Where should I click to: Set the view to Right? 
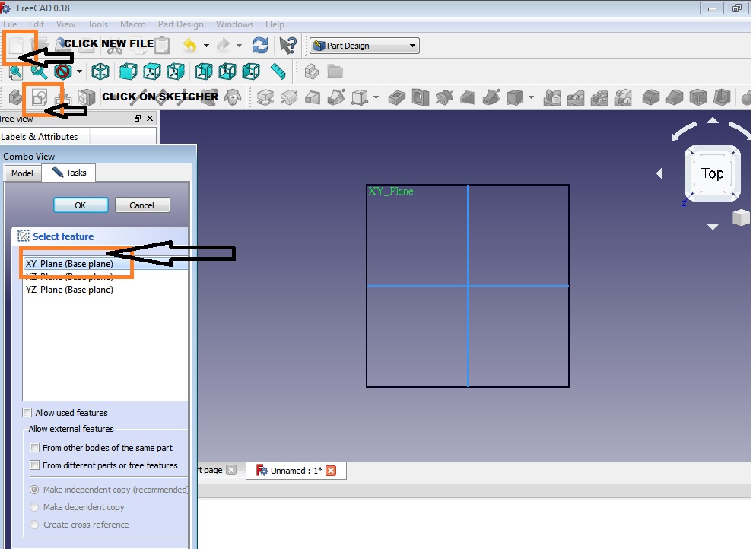click(176, 71)
